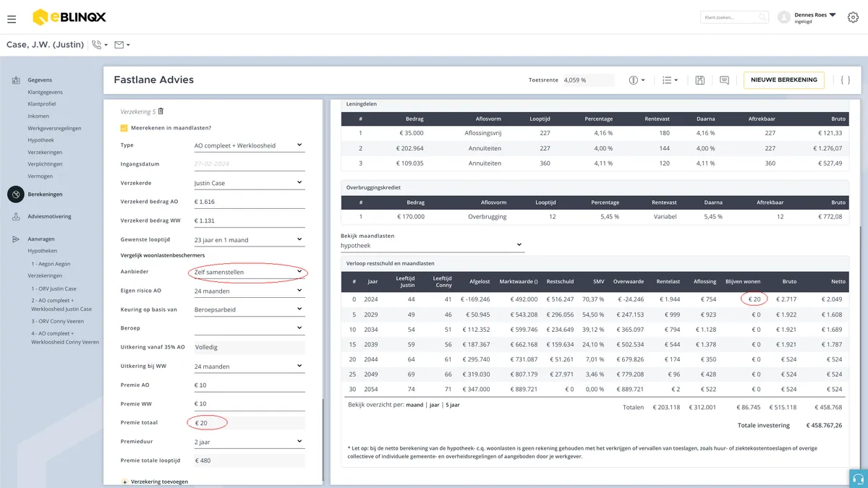Click the Dennes Roes user avatar
This screenshot has width=868, height=488.
783,17
